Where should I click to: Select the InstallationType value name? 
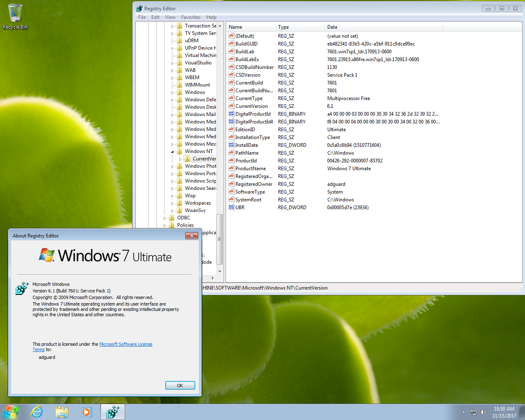pyautogui.click(x=252, y=137)
